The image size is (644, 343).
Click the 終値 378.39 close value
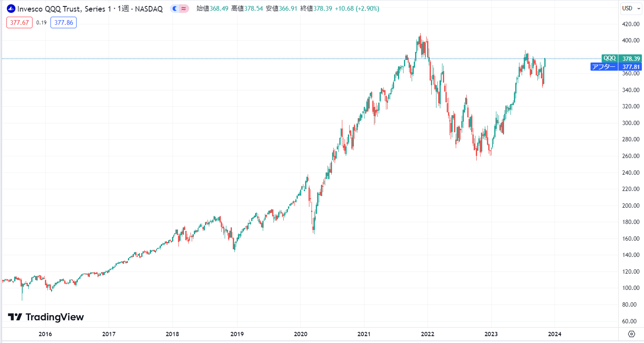click(316, 9)
